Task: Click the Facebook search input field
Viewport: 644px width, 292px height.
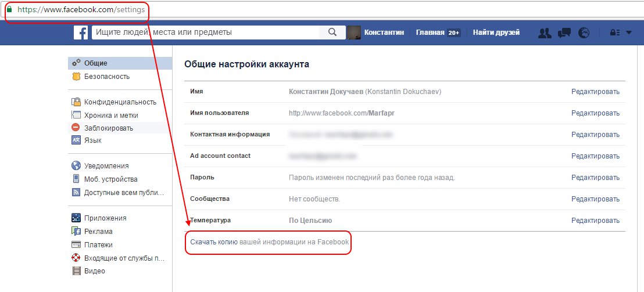Action: (x=206, y=33)
